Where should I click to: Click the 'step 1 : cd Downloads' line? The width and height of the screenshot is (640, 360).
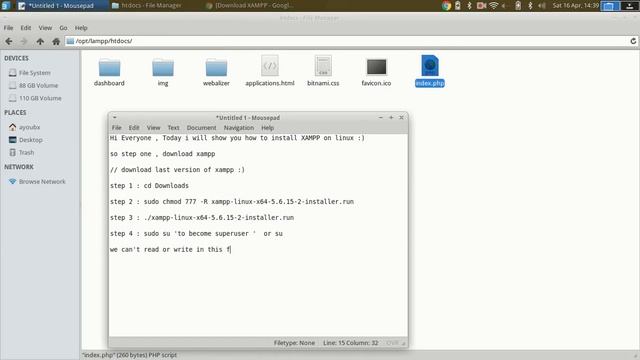coord(149,186)
